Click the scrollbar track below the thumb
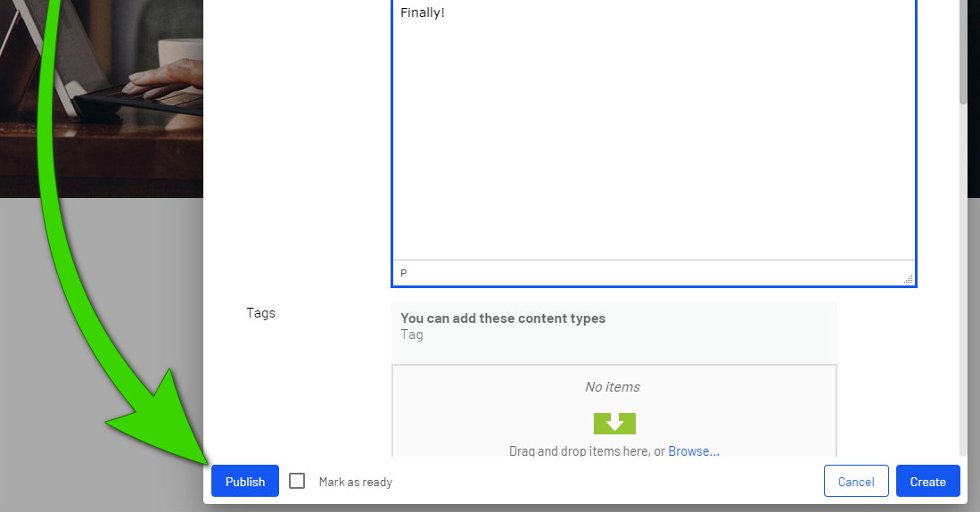This screenshot has height=512, width=980. point(963,281)
